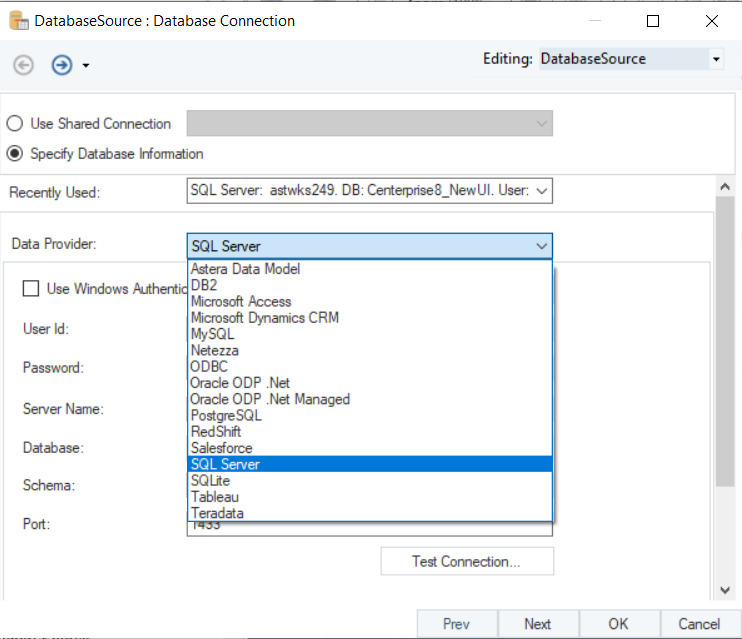Click the back navigation arrow icon
The image size is (742, 639).
[23, 65]
